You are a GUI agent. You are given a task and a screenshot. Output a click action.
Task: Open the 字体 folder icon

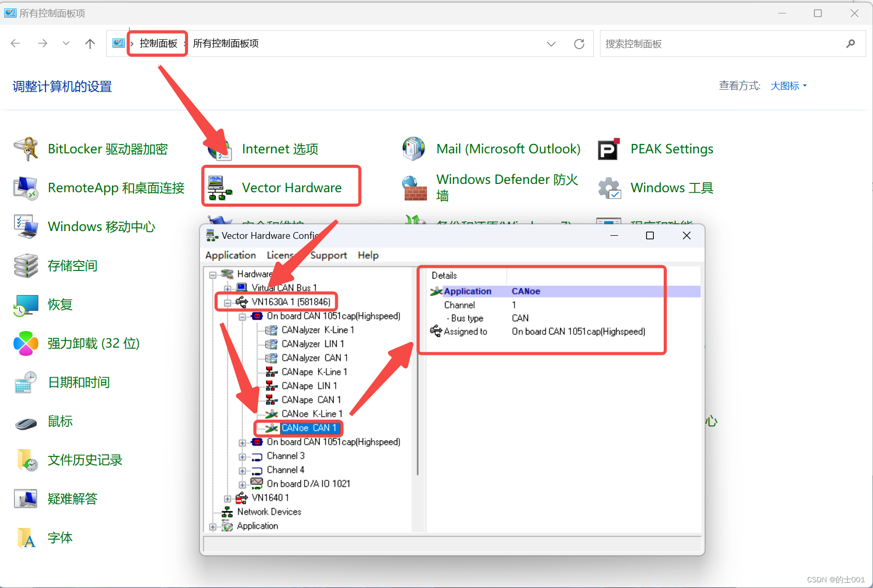pyautogui.click(x=26, y=538)
